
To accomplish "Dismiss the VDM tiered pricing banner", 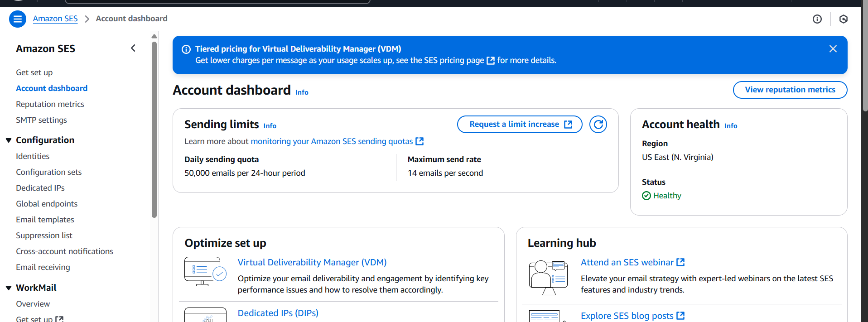I will [833, 49].
